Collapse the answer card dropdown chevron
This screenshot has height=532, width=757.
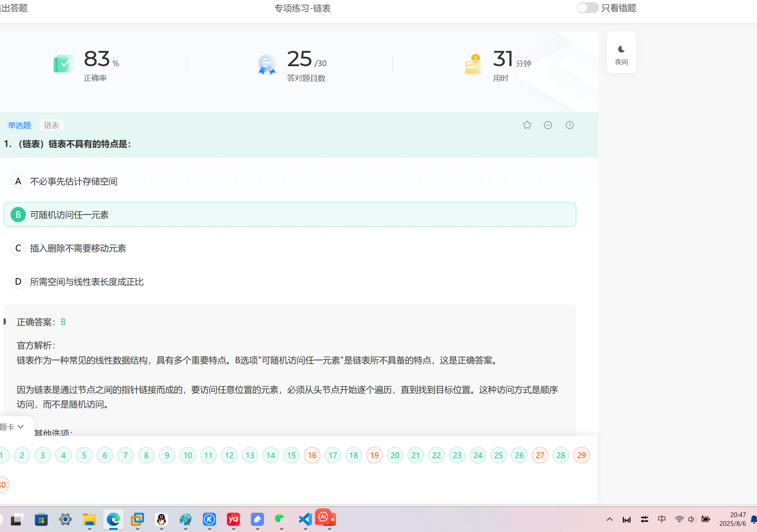point(21,427)
